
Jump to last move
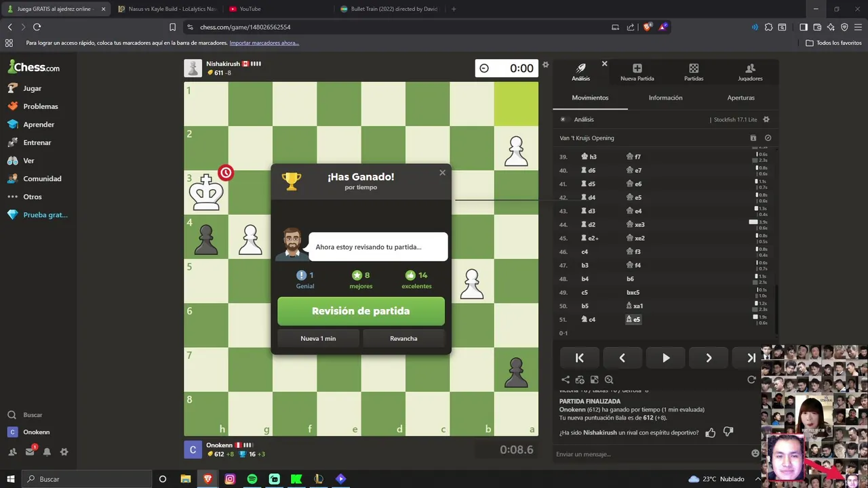click(x=751, y=358)
